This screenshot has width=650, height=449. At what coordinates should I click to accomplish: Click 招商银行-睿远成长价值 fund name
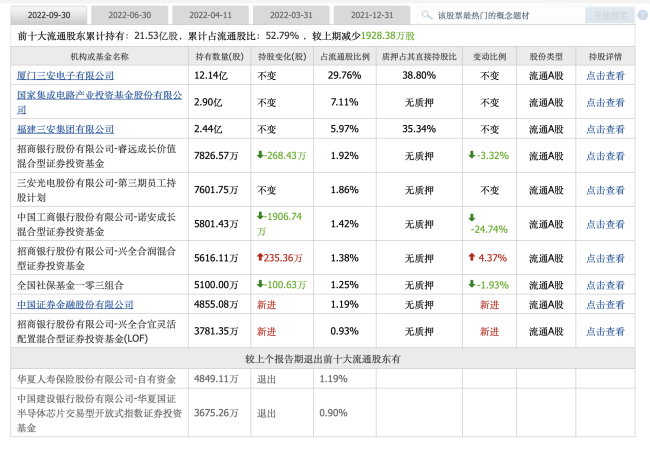pyautogui.click(x=97, y=156)
